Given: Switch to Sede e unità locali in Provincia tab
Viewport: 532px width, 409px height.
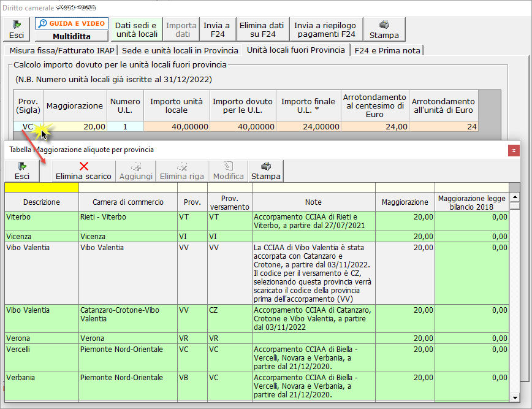Looking at the screenshot, I should [x=180, y=50].
